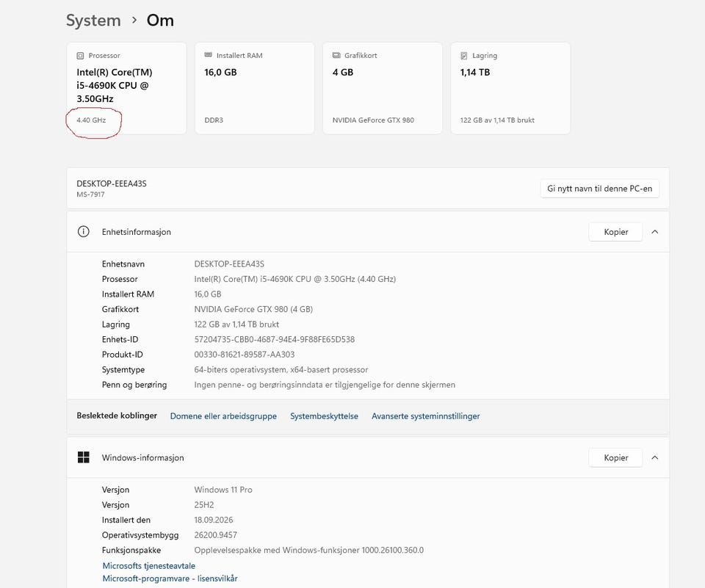Click the Funksjonspakke value text
Viewport: 705px width, 588px height.
[309, 551]
